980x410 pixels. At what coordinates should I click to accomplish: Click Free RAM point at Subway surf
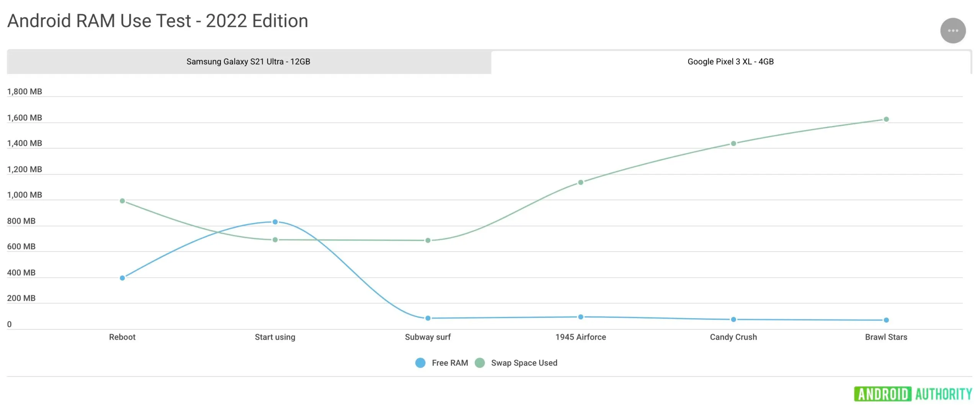coord(428,318)
